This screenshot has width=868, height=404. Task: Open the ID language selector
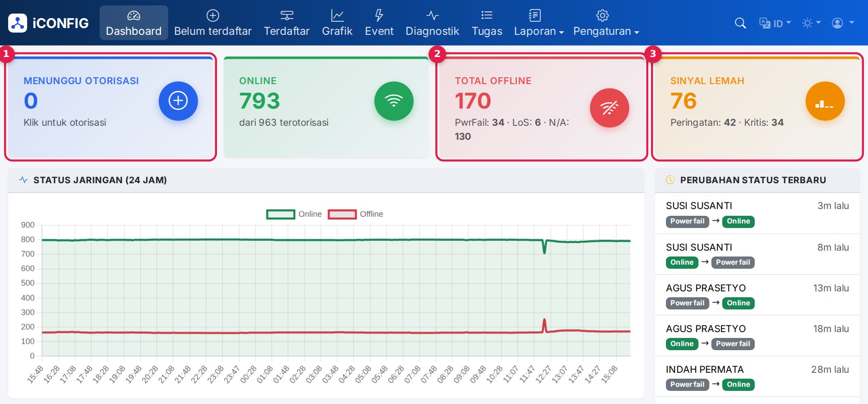(x=775, y=23)
